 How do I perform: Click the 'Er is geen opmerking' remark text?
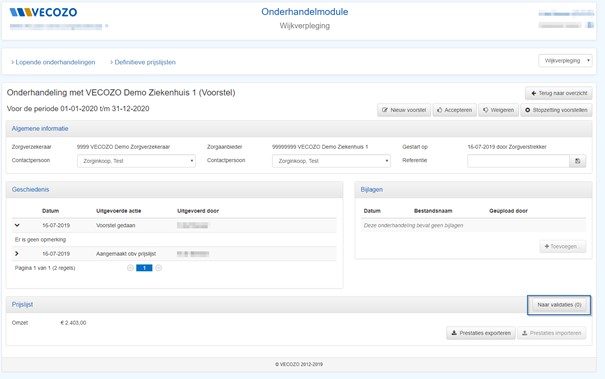(x=40, y=240)
